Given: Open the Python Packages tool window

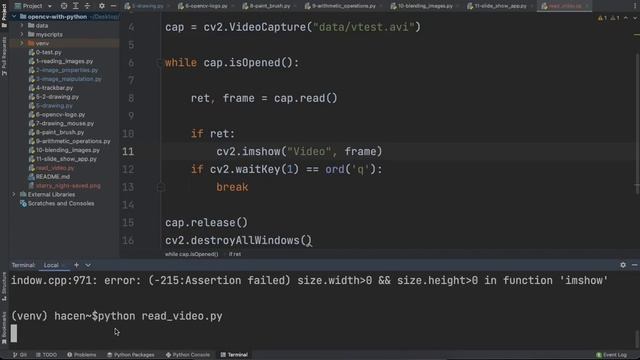Looking at the screenshot, I should click(x=131, y=355).
